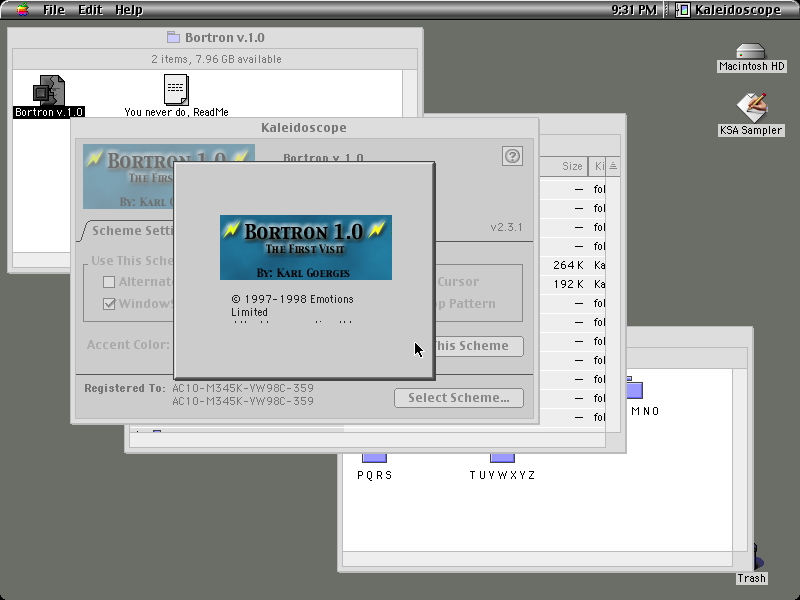Viewport: 800px width, 600px height.
Task: Click the copyright text in about box
Action: pos(292,306)
